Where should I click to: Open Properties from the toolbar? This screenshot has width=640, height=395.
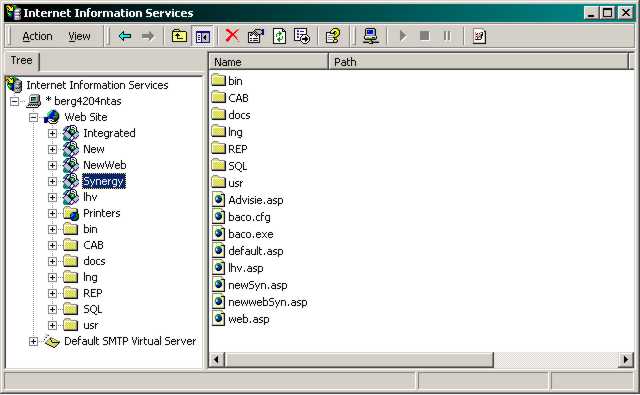tap(256, 36)
